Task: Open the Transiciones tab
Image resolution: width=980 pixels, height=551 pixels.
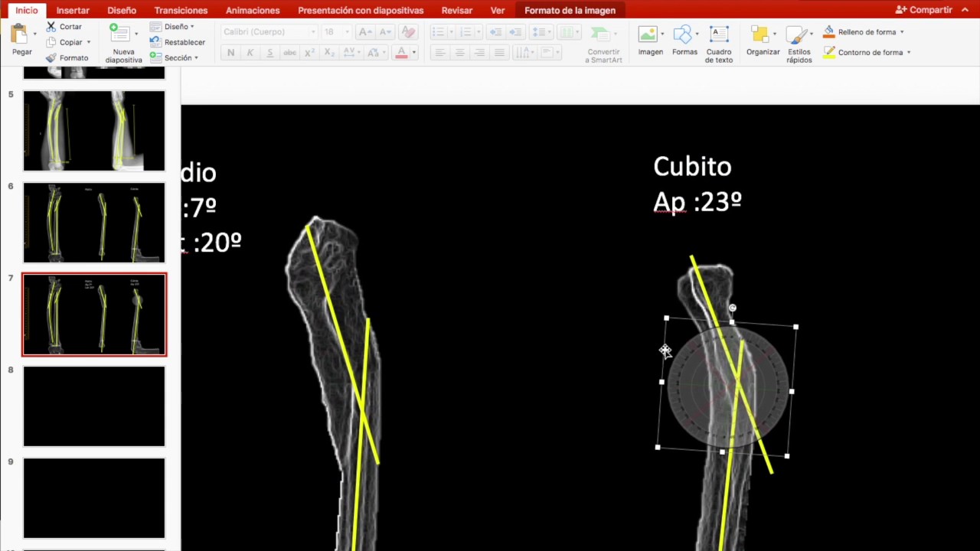Action: 181,11
